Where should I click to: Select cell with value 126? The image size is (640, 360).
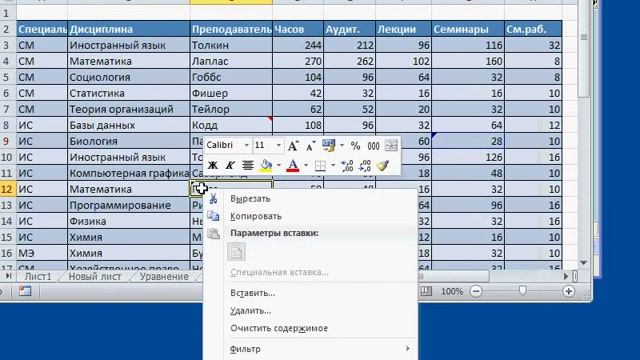[x=468, y=157]
